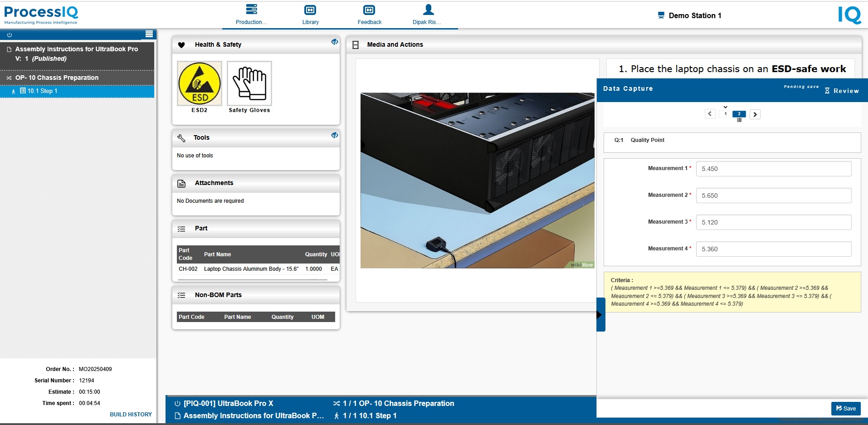This screenshot has width=868, height=425.
Task: Click the walking icon beside 1 / 1 10.1 Step 1
Action: coord(336,415)
